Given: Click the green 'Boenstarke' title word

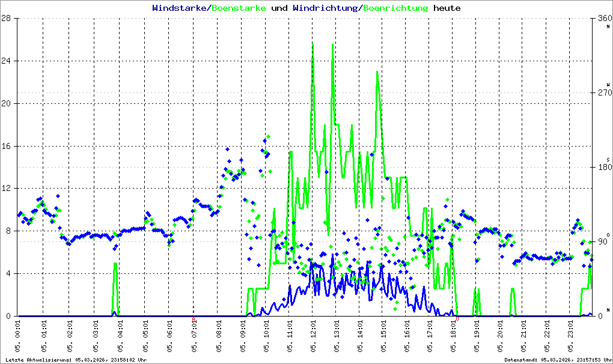Looking at the screenshot, I should [x=239, y=8].
